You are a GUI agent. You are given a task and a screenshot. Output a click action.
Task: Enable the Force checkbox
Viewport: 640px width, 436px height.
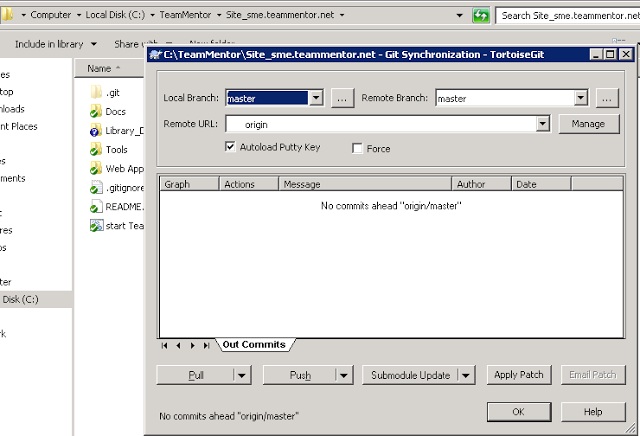[357, 149]
